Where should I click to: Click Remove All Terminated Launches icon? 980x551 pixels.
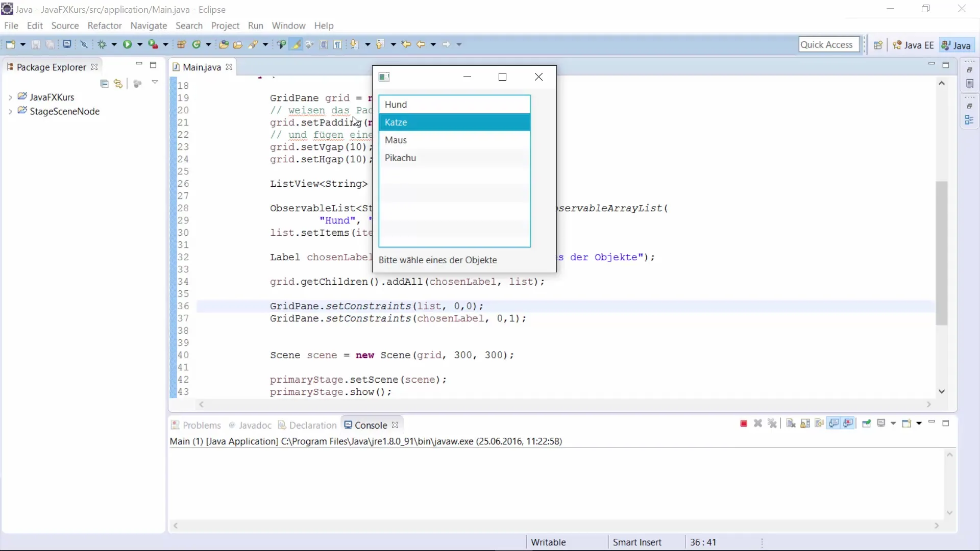[772, 424]
